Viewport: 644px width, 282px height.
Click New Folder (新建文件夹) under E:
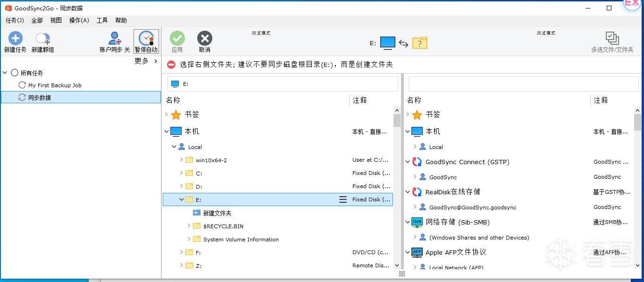pos(217,213)
